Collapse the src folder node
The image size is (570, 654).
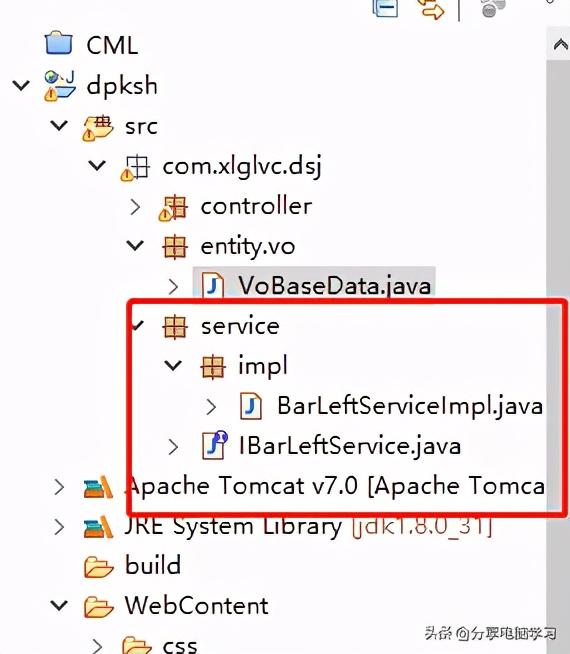[x=59, y=125]
